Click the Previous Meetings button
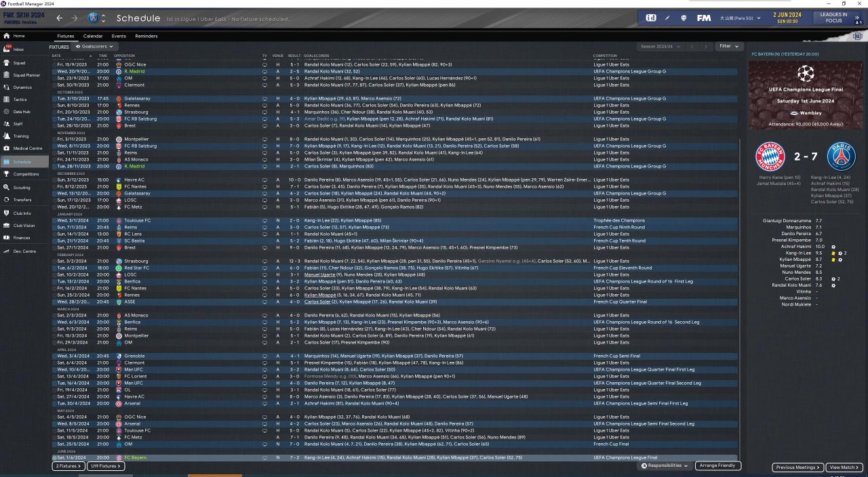Screen dimensions: 868x477 [798, 468]
